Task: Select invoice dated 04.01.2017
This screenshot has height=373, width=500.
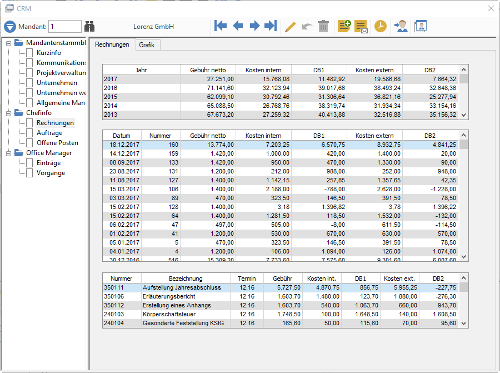Action: [281, 251]
